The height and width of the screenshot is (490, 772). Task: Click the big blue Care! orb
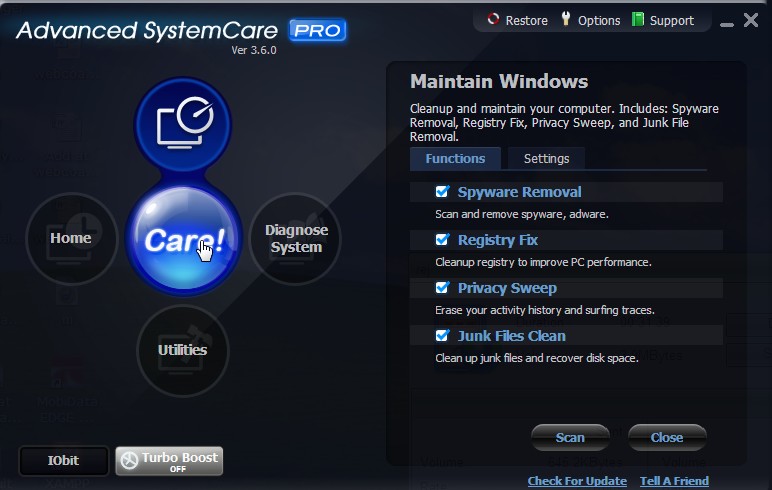coord(184,239)
